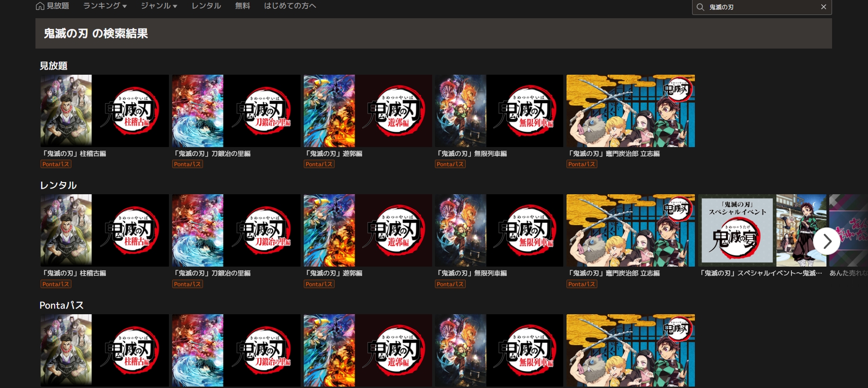Screen dimensions: 868x388
Task: Click Pontaパス badge under レンタル 刀鍛冶の里編
Action: [x=188, y=284]
